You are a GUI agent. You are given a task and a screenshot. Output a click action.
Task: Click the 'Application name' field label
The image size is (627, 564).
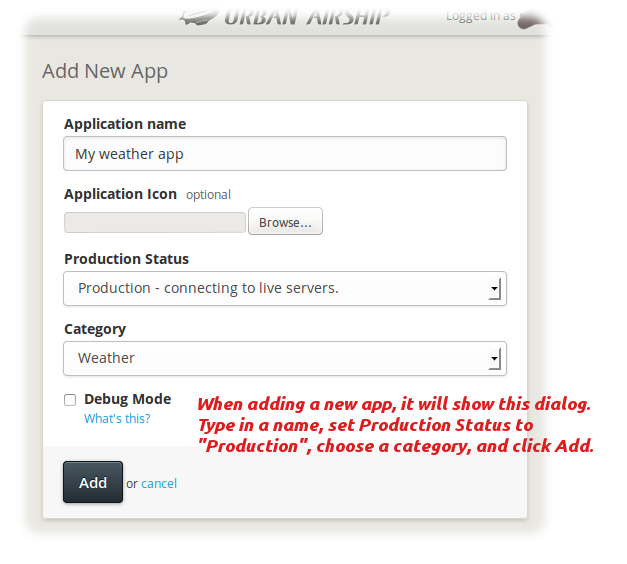pos(125,124)
